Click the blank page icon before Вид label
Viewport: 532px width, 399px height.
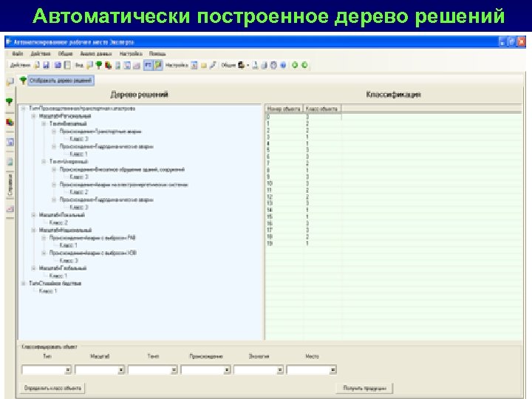[67, 65]
